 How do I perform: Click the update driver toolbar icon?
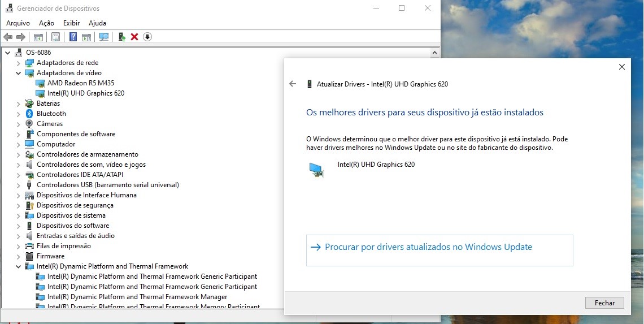(121, 37)
